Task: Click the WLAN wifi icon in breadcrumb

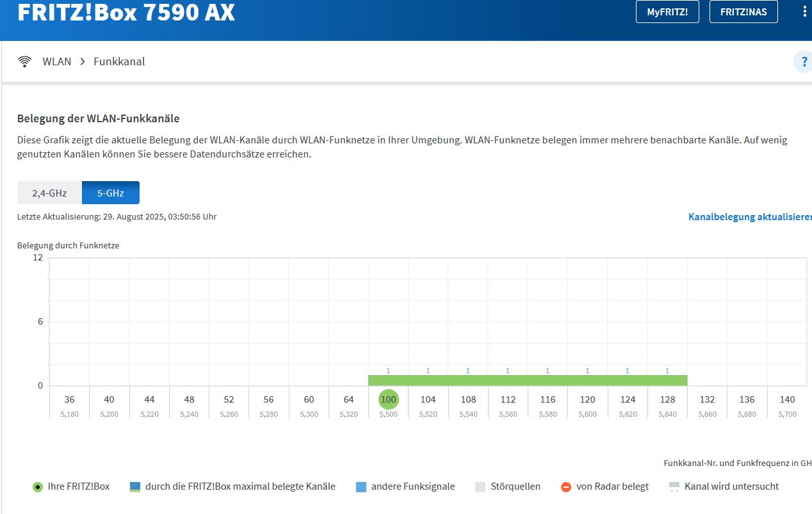Action: point(25,61)
